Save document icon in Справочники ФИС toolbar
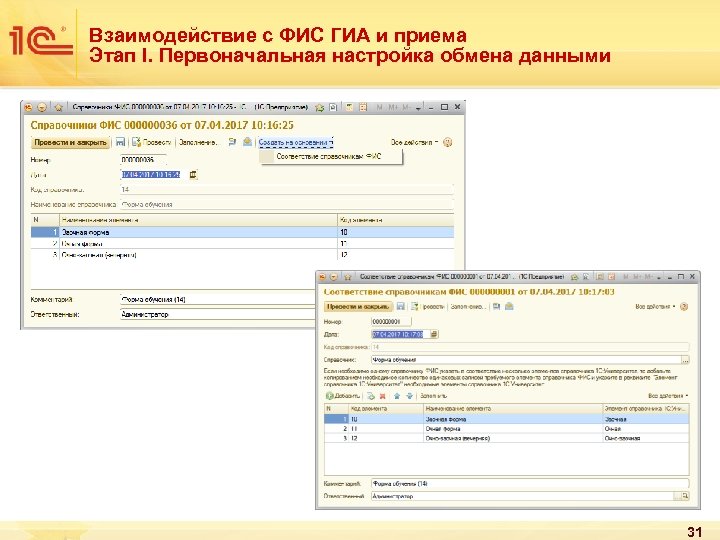The height and width of the screenshot is (540, 720). click(x=120, y=142)
